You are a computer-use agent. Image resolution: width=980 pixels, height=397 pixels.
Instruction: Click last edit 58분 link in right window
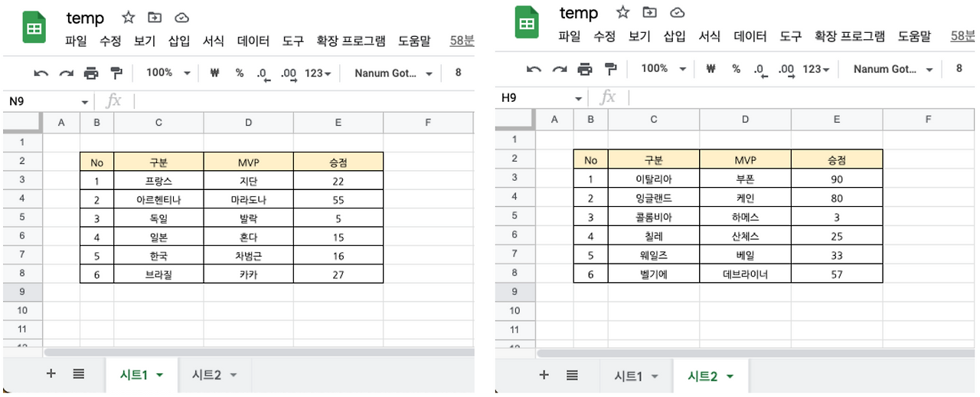pos(962,36)
